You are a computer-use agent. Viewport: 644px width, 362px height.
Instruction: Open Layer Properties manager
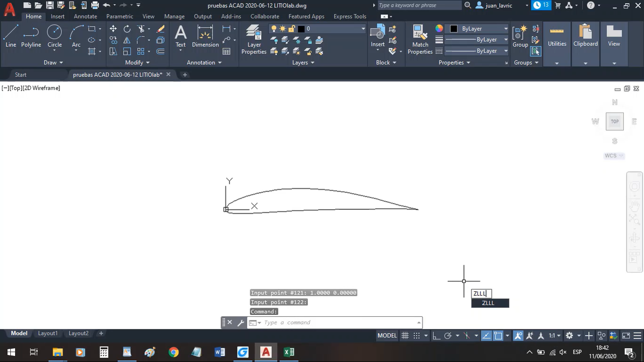click(254, 40)
